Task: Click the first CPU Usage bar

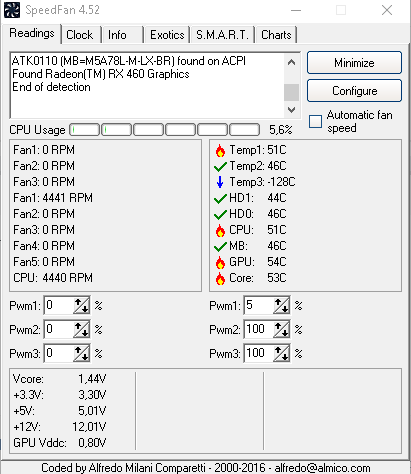Action: [x=84, y=130]
